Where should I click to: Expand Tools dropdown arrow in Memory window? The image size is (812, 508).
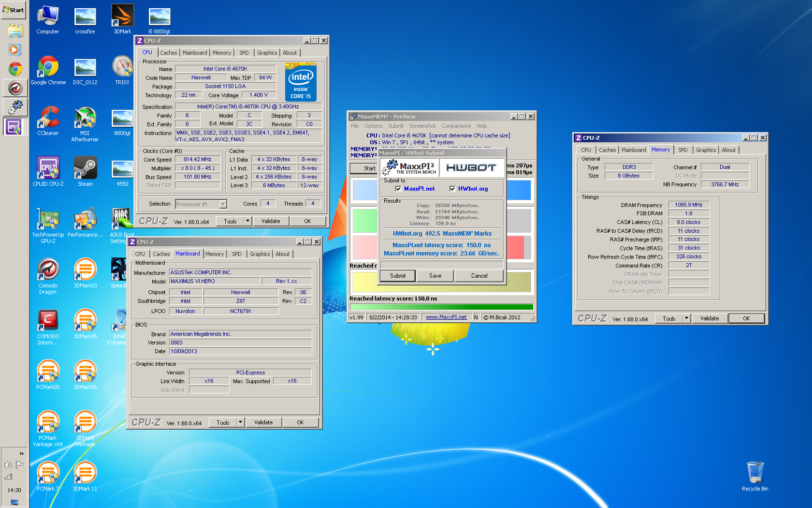pos(686,318)
